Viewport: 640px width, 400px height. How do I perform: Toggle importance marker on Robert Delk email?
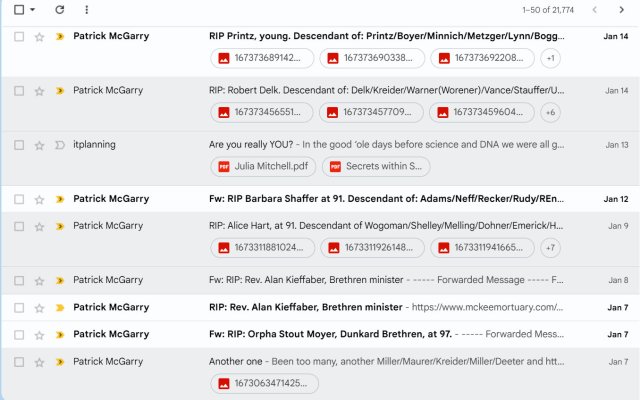(x=59, y=91)
